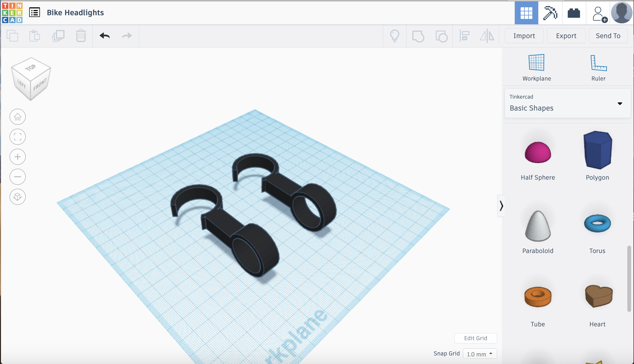The height and width of the screenshot is (364, 634).
Task: Click the Paste toolbar icon
Action: pos(35,36)
